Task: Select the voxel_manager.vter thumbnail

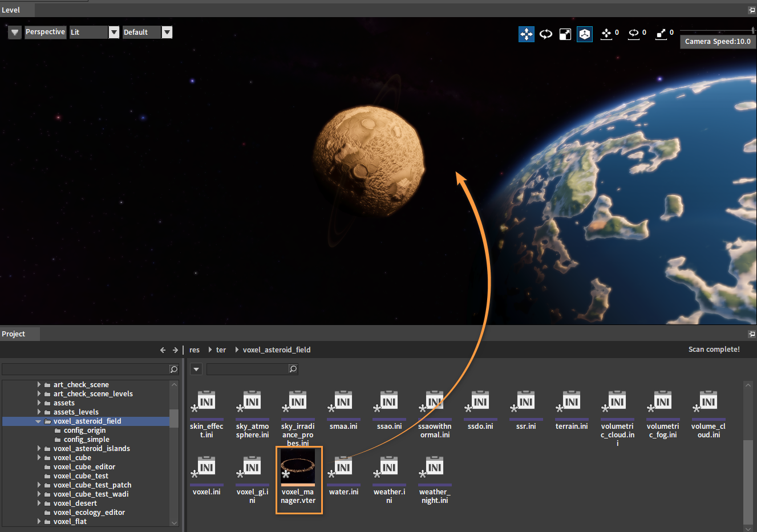Action: point(298,467)
